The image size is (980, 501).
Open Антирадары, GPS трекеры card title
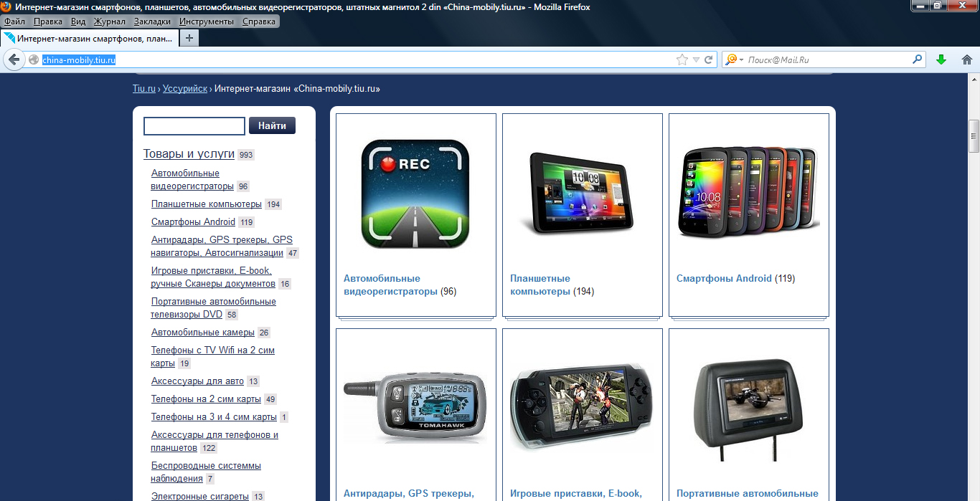pyautogui.click(x=409, y=494)
